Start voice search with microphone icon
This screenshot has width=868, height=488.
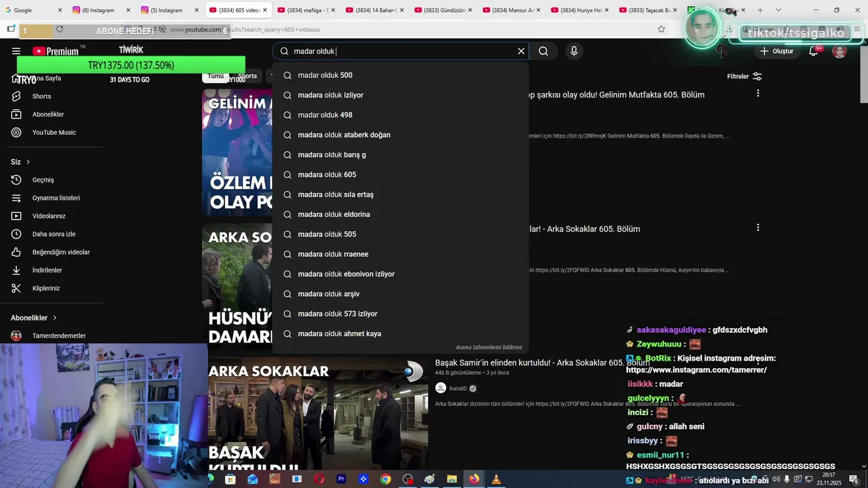(x=574, y=51)
